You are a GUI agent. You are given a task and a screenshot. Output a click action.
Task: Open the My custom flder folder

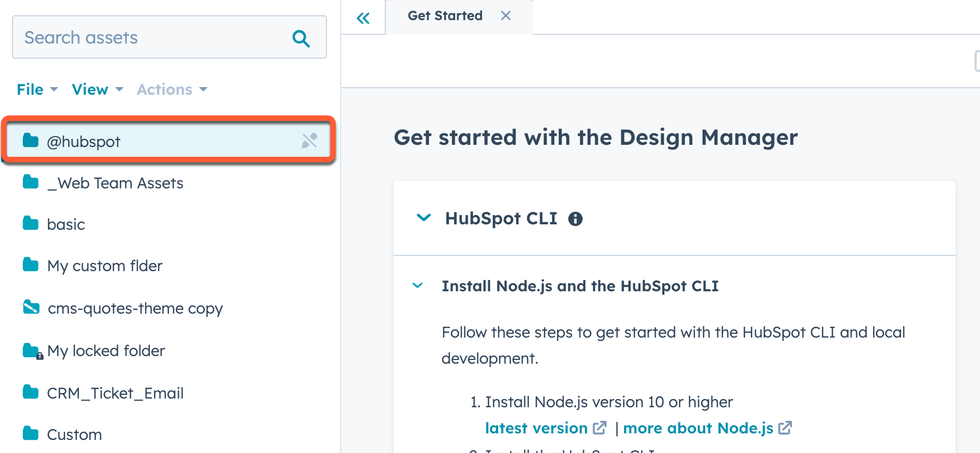click(x=105, y=266)
